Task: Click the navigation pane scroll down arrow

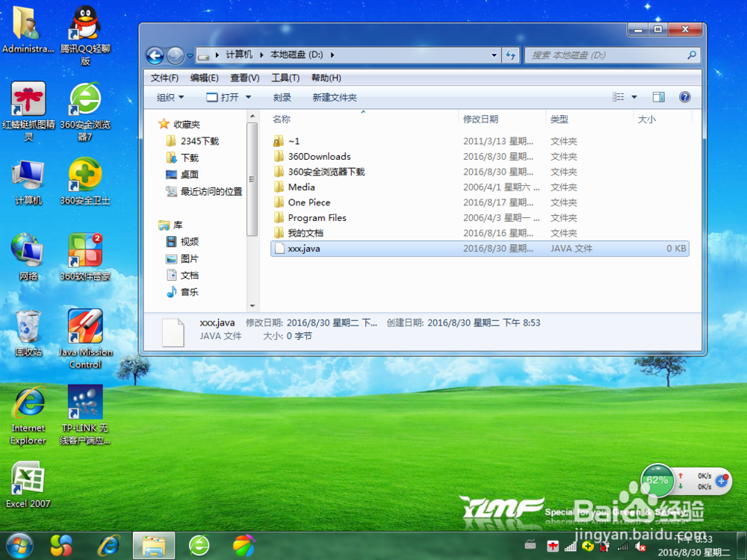Action: point(252,306)
